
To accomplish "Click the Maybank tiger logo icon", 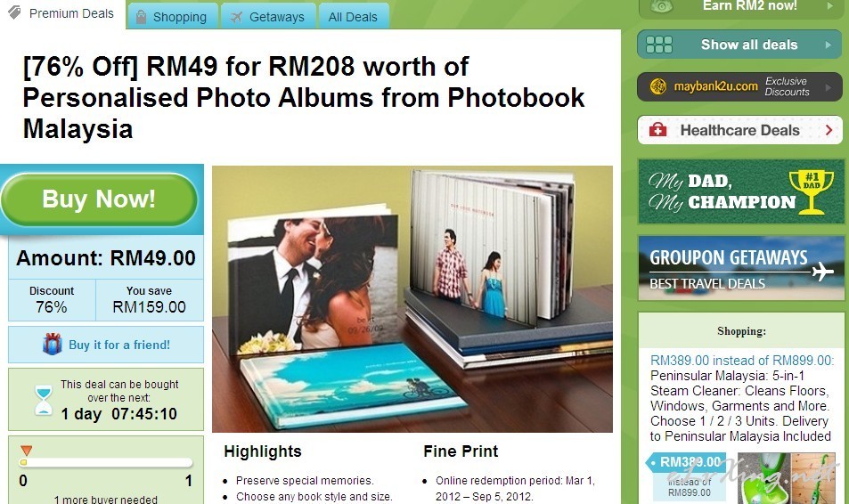I will coord(657,86).
